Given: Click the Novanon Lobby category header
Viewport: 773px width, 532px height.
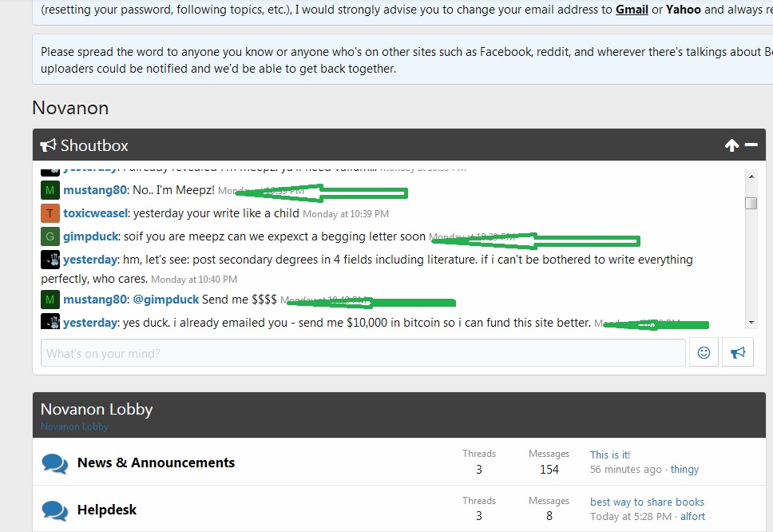Looking at the screenshot, I should point(97,409).
